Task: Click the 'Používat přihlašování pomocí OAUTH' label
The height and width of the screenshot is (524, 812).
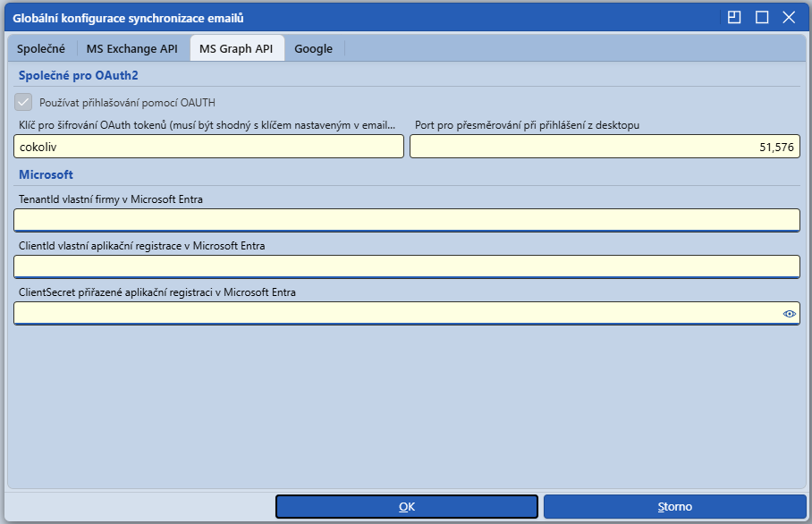Action: [x=127, y=103]
